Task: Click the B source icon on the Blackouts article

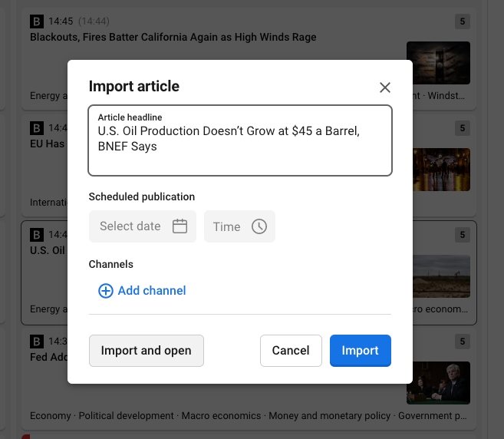Action: (37, 21)
